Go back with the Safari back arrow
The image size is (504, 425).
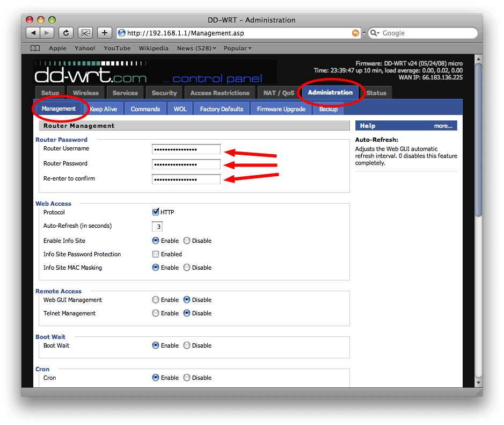point(33,33)
